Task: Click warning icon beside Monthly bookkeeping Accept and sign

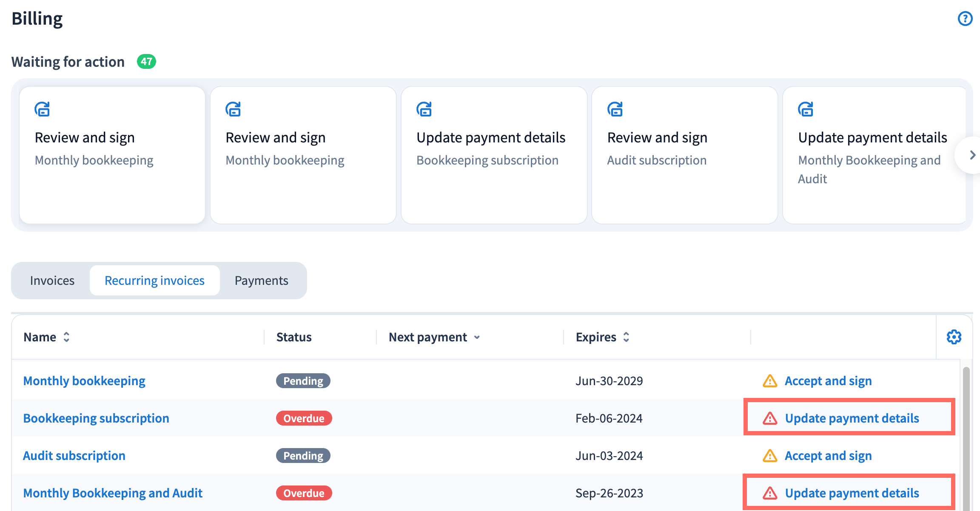Action: tap(770, 381)
